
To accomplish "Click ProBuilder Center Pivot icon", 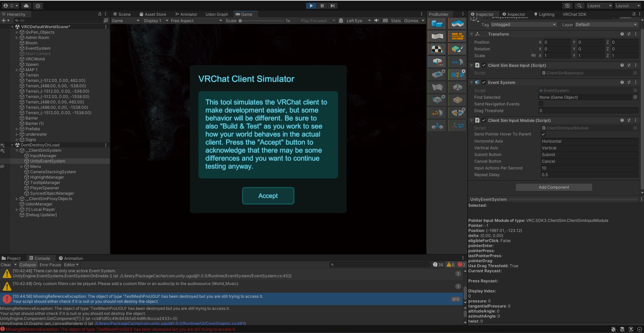I will click(457, 87).
